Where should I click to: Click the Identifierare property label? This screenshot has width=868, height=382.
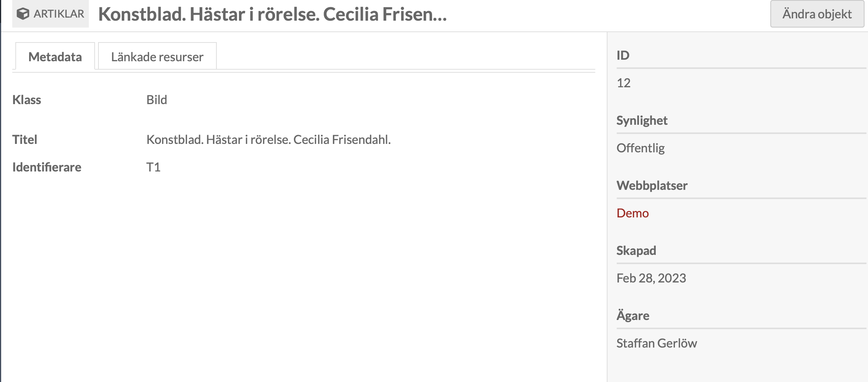click(47, 167)
